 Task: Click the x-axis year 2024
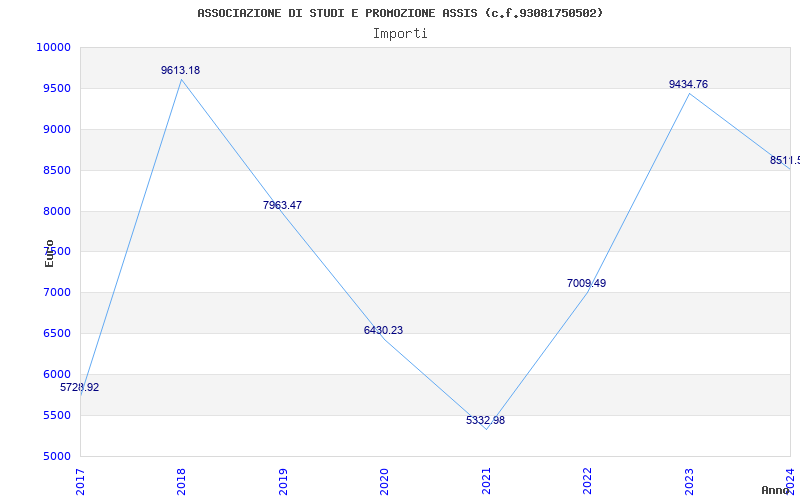790,481
